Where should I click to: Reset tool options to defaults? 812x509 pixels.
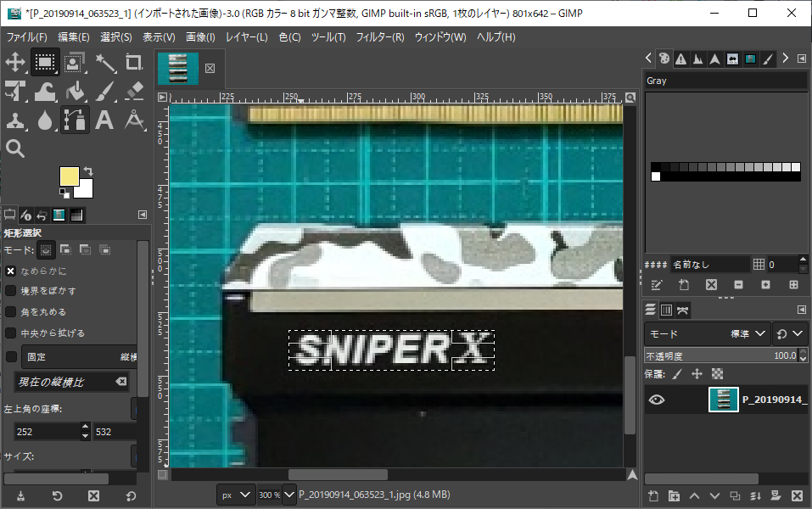click(x=131, y=496)
